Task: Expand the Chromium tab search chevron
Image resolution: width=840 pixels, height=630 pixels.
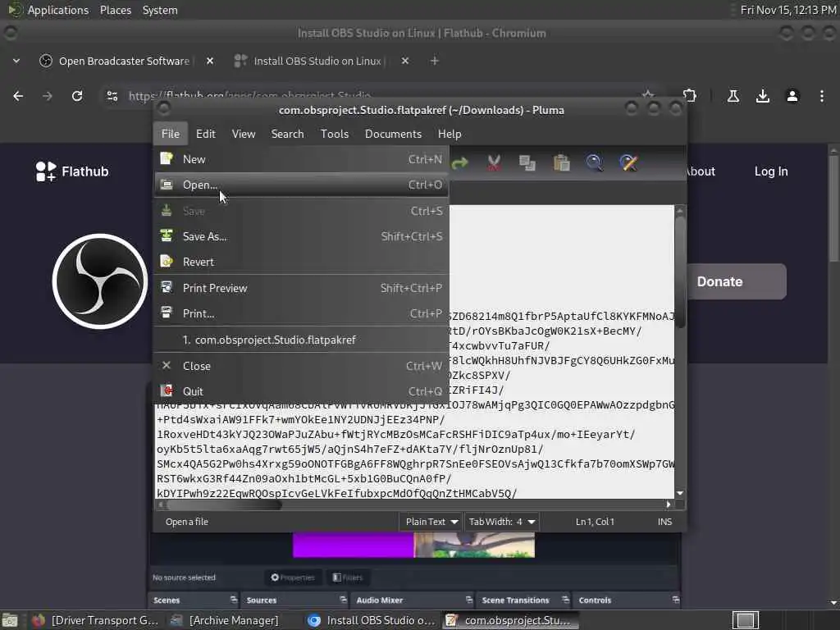Action: pos(16,61)
